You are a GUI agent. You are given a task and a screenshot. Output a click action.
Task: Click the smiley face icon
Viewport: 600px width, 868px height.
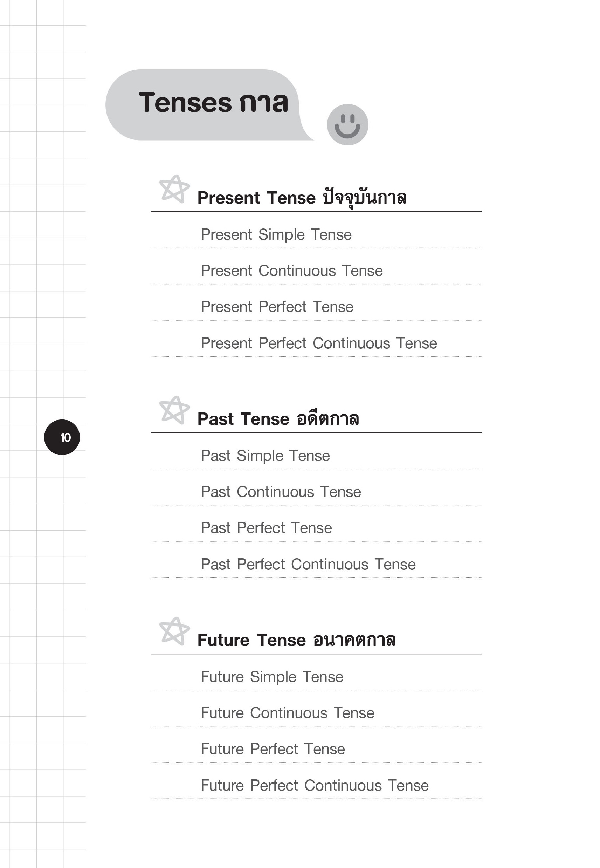click(x=347, y=125)
